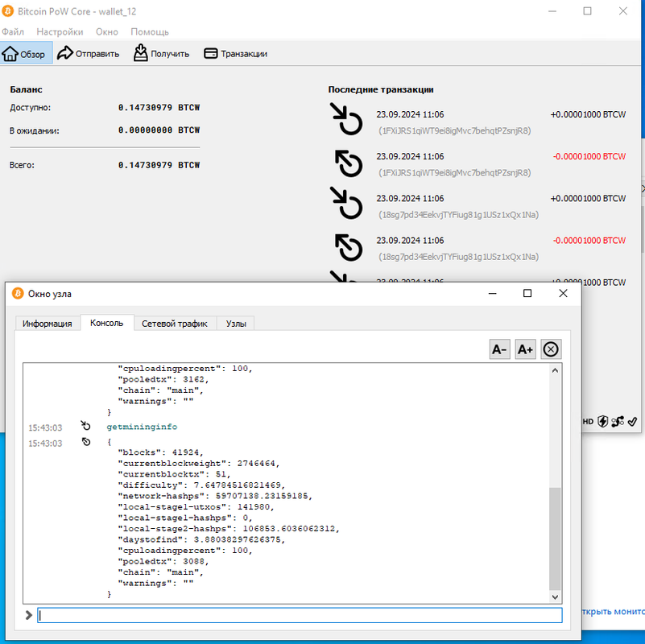Click the first -0.00001000 BTCW amount
This screenshot has width=645, height=644.
point(589,156)
